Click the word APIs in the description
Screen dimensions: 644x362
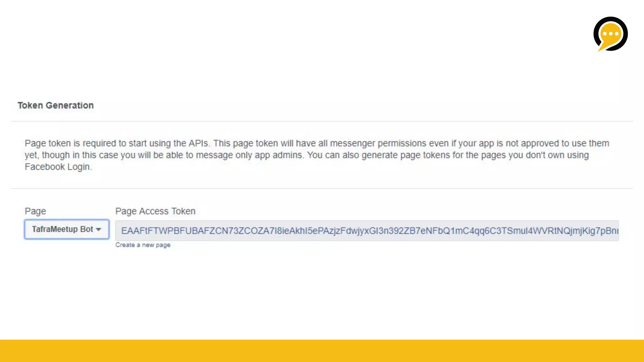198,143
